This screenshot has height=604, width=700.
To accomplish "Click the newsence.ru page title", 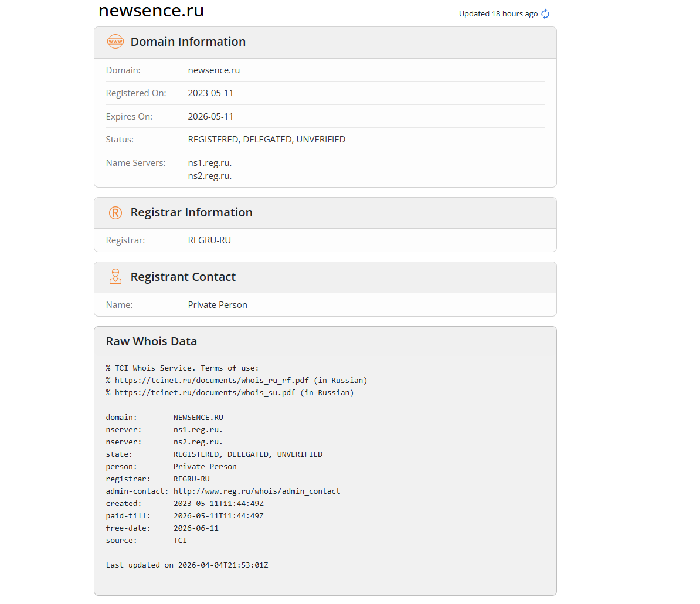I will tap(151, 11).
